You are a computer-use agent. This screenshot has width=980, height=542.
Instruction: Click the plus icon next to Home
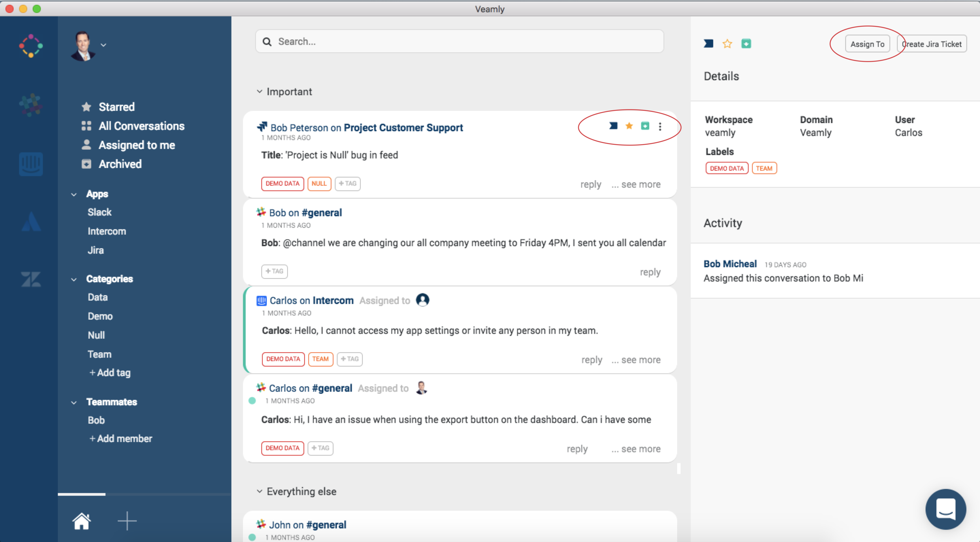click(127, 521)
